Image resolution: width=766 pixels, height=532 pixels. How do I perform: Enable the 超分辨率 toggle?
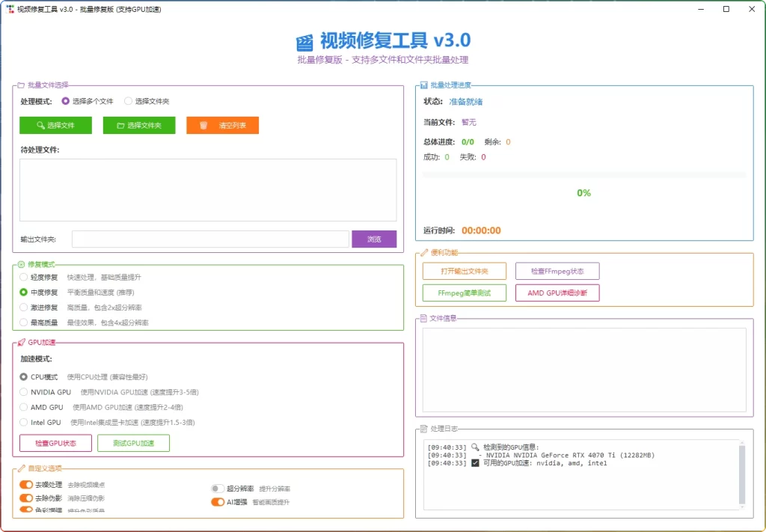tap(216, 488)
